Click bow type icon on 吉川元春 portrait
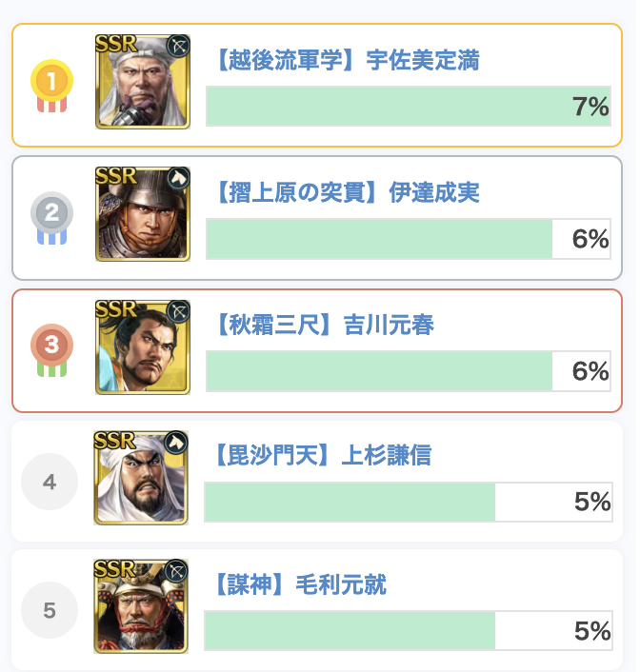Screen dimensions: 640x672 pyautogui.click(x=178, y=311)
